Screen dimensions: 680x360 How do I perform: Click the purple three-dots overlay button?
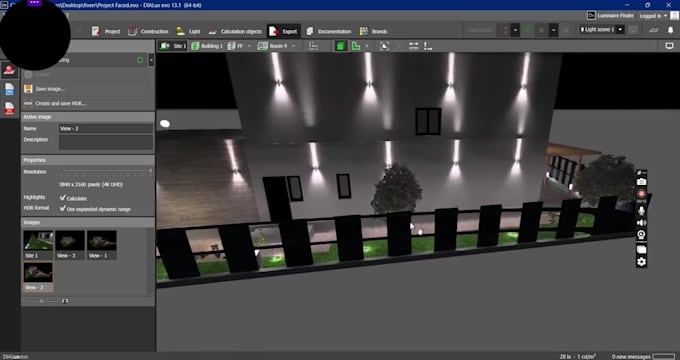click(34, 3)
